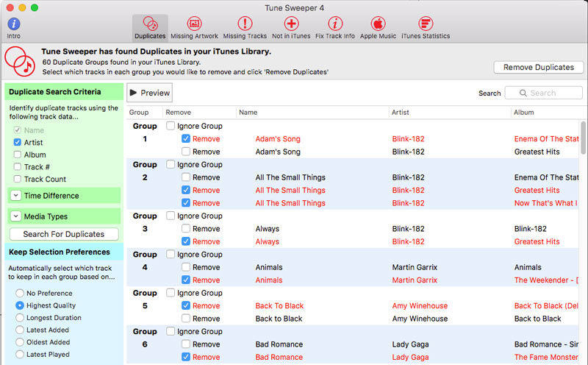Enable the Album criteria checkbox

click(17, 155)
